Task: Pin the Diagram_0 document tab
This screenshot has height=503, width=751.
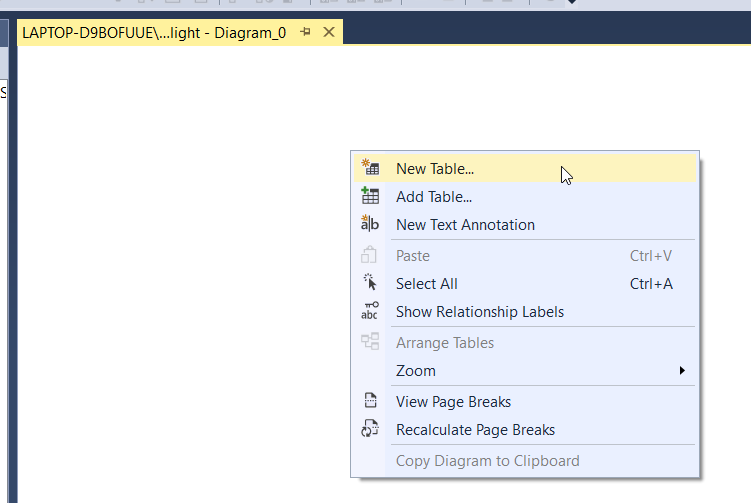Action: (x=305, y=32)
